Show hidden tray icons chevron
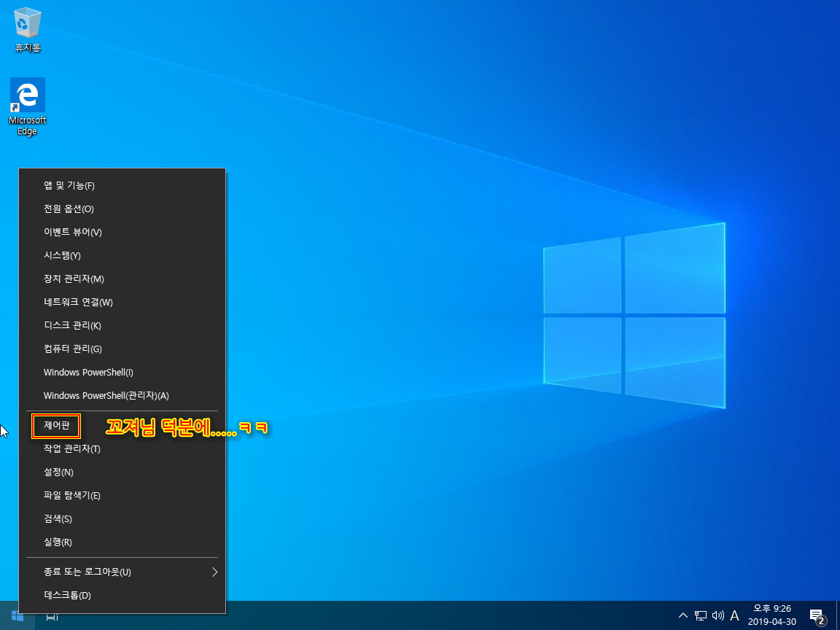840x630 pixels. click(683, 615)
